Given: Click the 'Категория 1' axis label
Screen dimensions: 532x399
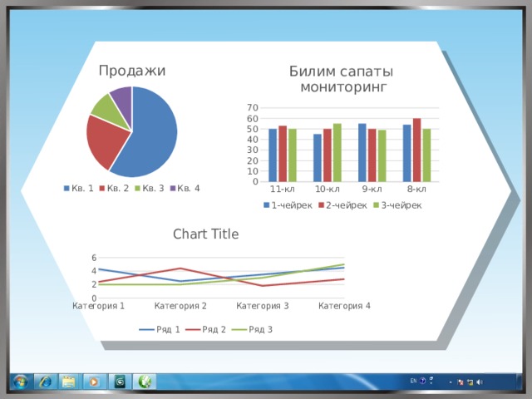Looking at the screenshot, I should [98, 306].
